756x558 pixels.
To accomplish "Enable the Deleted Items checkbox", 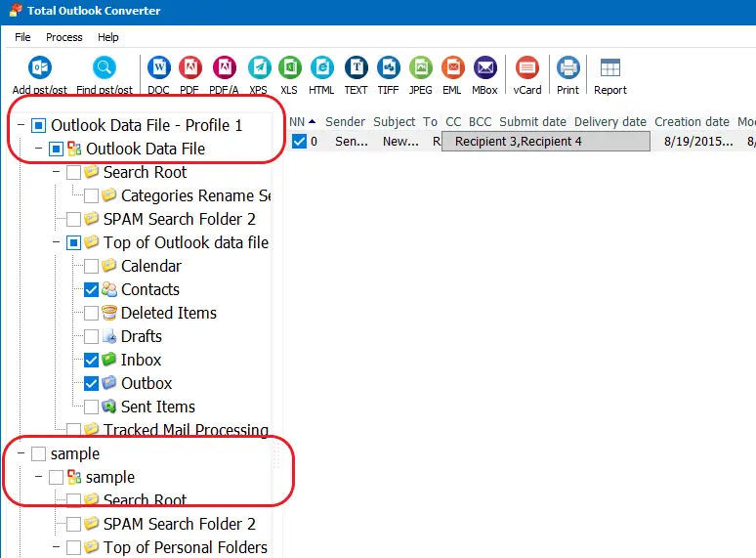I will [x=92, y=313].
